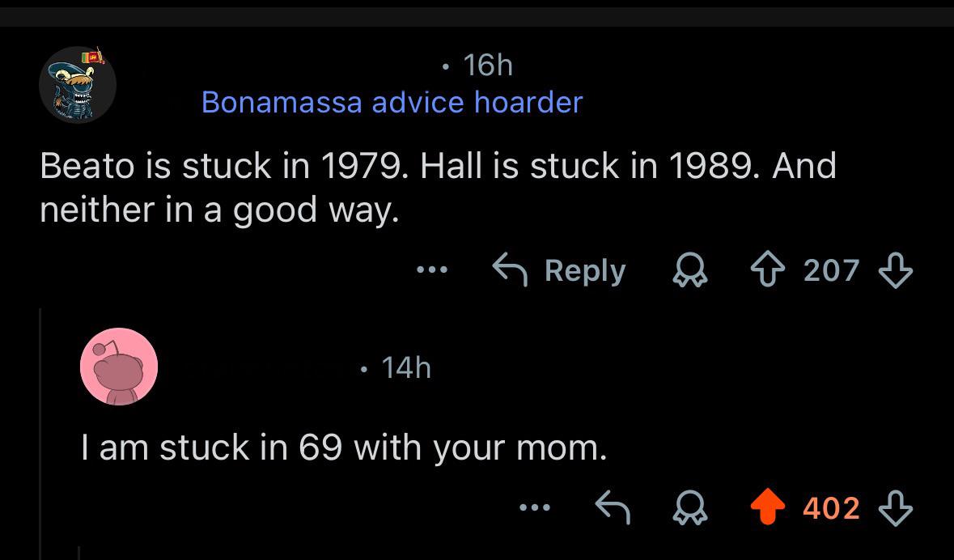
Task: Tap the pink Snoo avatar on the reply
Action: pyautogui.click(x=119, y=366)
